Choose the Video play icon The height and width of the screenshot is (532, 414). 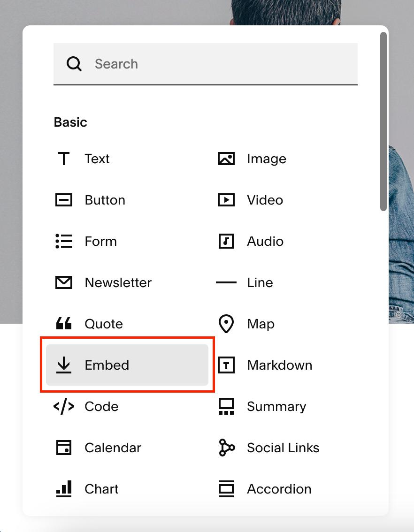tap(226, 200)
